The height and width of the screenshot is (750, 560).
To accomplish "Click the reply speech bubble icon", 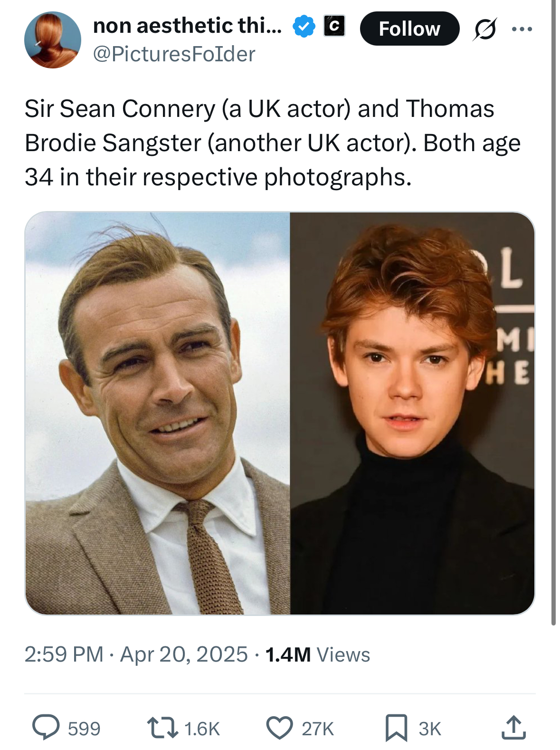I will pos(46,728).
